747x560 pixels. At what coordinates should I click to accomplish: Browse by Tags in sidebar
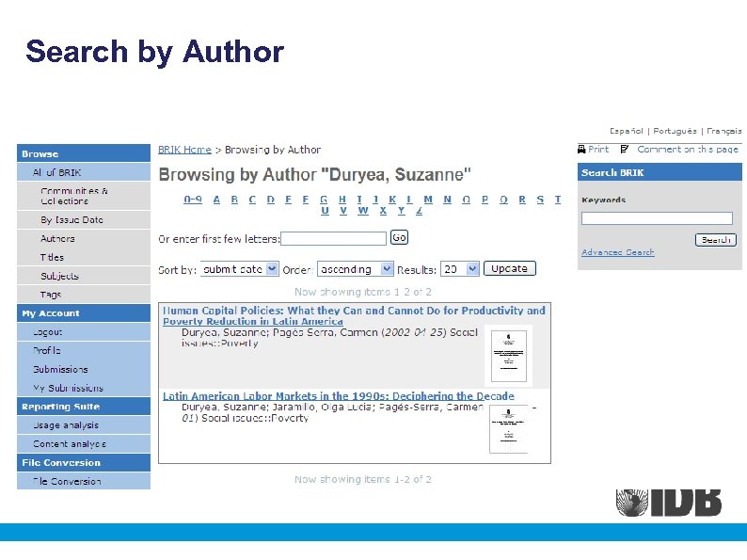[x=84, y=295]
